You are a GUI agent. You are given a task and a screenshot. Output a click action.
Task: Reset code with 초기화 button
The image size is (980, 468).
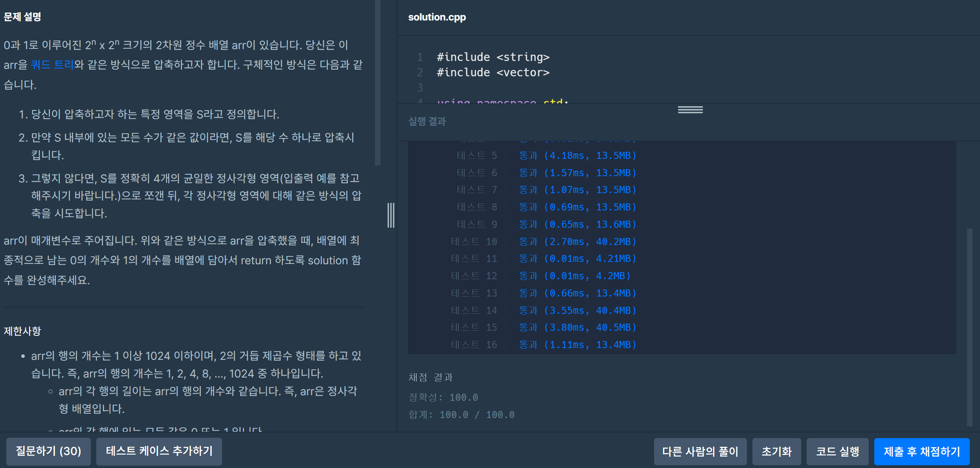tap(776, 451)
